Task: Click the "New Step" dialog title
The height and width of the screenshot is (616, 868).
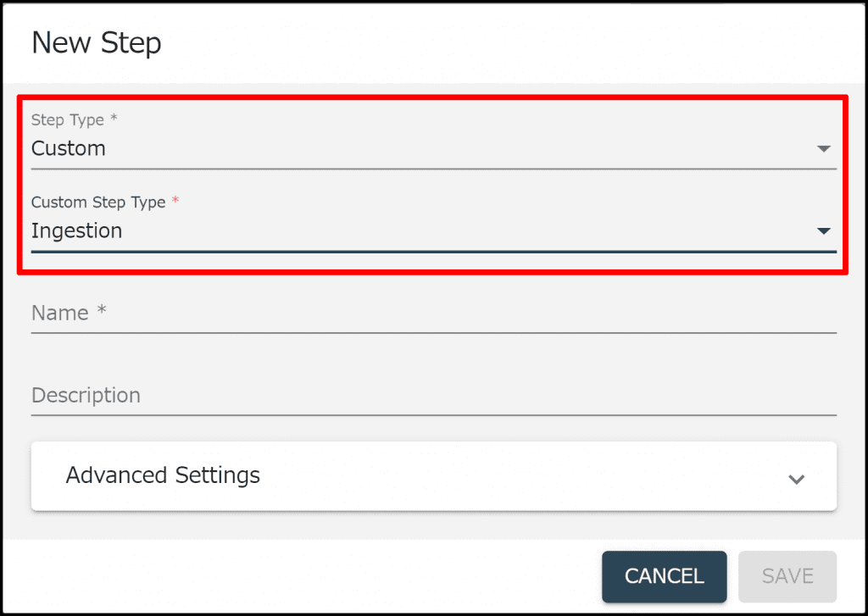Action: pyautogui.click(x=97, y=43)
